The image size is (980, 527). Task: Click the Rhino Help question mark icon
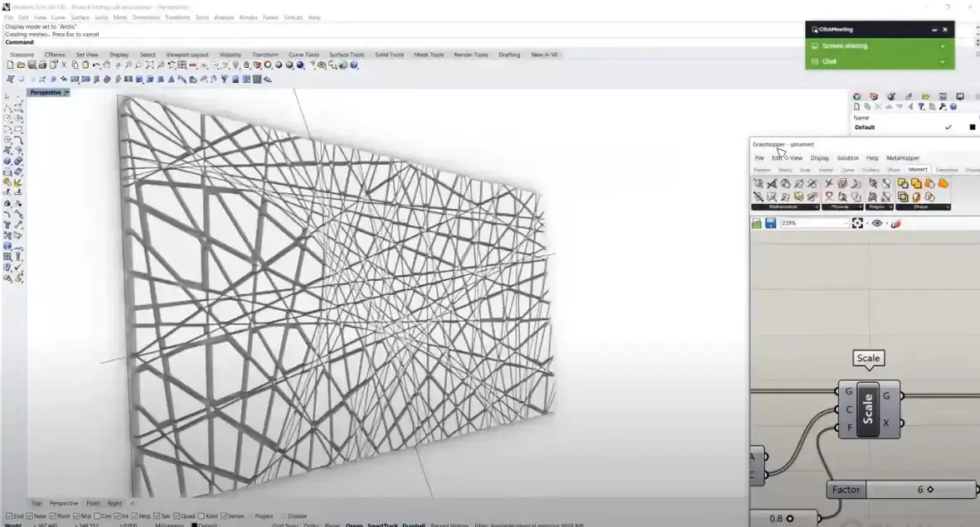tap(354, 65)
